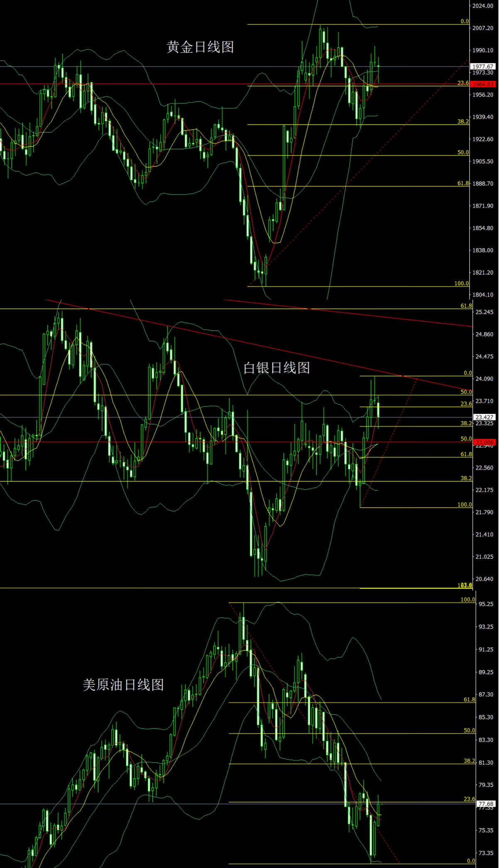Click gold Fibonacci 50.0 level label
This screenshot has height=868, width=499.
pos(463,152)
